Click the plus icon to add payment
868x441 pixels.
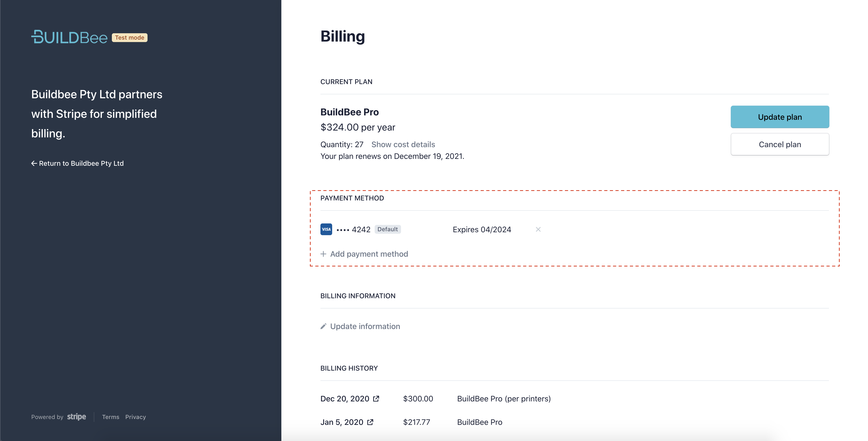coord(323,254)
